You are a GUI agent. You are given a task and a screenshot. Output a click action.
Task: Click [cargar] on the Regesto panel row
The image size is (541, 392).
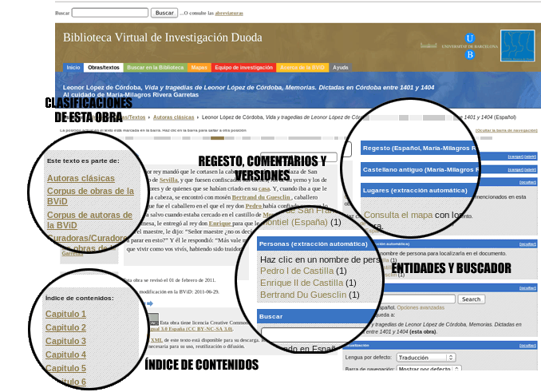[515, 156]
